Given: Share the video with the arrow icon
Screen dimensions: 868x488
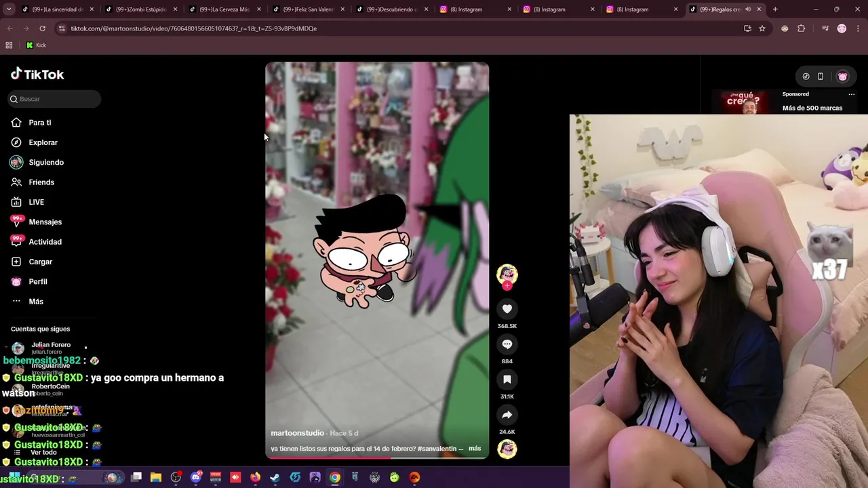Looking at the screenshot, I should click(507, 415).
